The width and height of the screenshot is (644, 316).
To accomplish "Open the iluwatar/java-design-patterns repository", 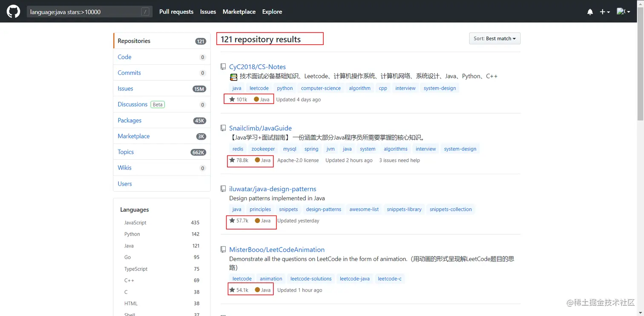I will [273, 189].
